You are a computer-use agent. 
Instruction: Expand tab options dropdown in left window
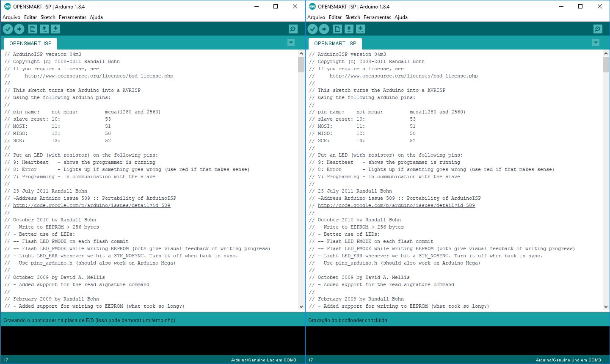point(291,43)
